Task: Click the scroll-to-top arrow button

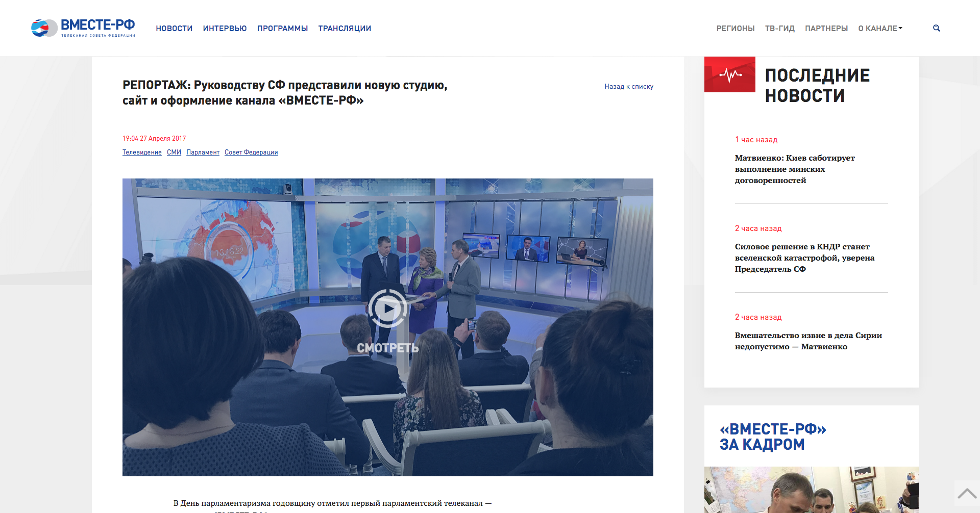Action: 967,493
